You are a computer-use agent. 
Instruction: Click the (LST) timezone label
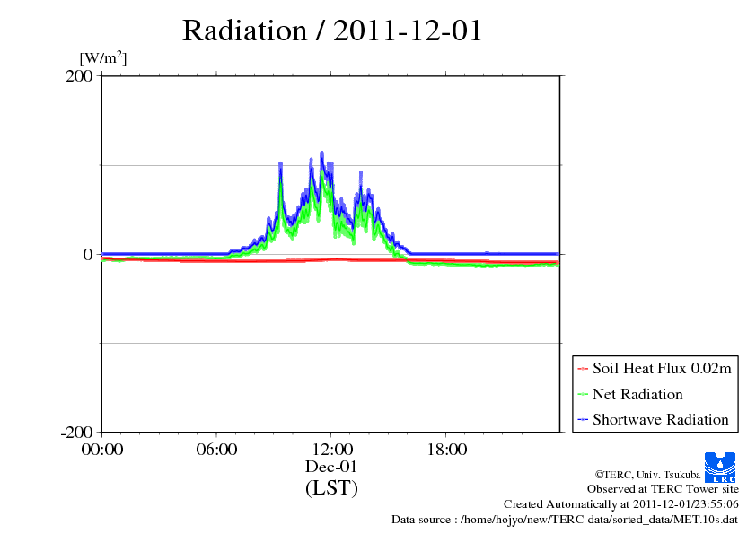(332, 488)
